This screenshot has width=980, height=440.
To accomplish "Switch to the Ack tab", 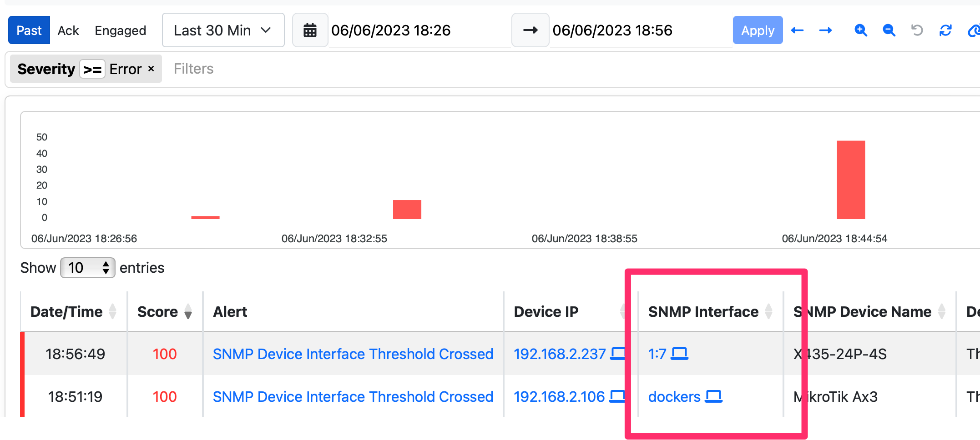I will [68, 30].
